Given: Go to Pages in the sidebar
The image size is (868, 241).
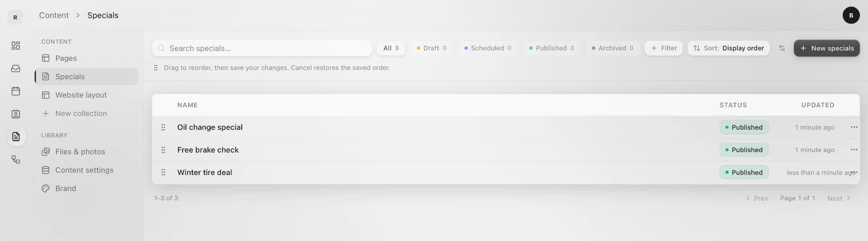Looking at the screenshot, I should 86,58.
